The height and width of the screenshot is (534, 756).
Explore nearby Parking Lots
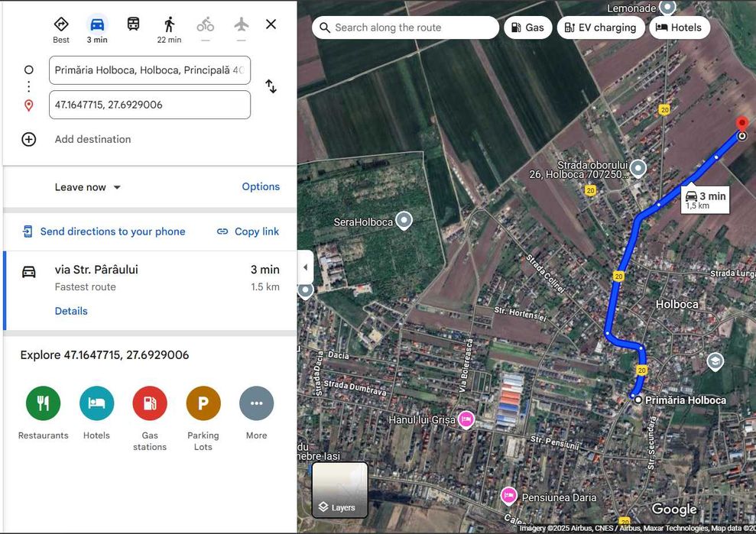[x=203, y=403]
